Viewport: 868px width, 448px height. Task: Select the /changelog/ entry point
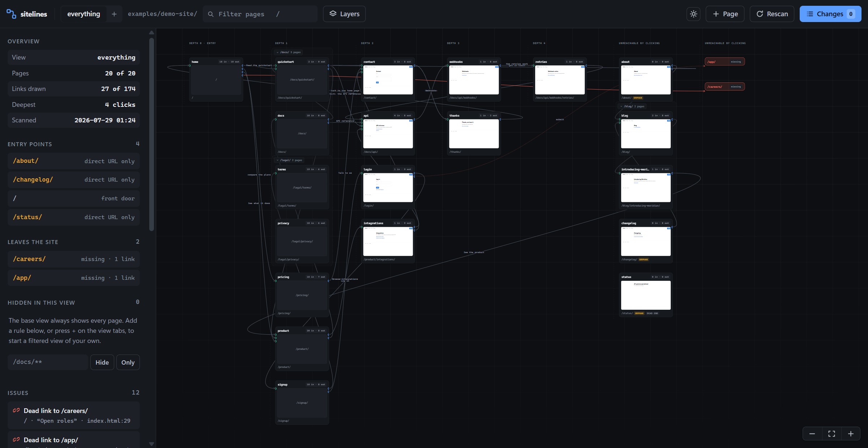(x=74, y=180)
